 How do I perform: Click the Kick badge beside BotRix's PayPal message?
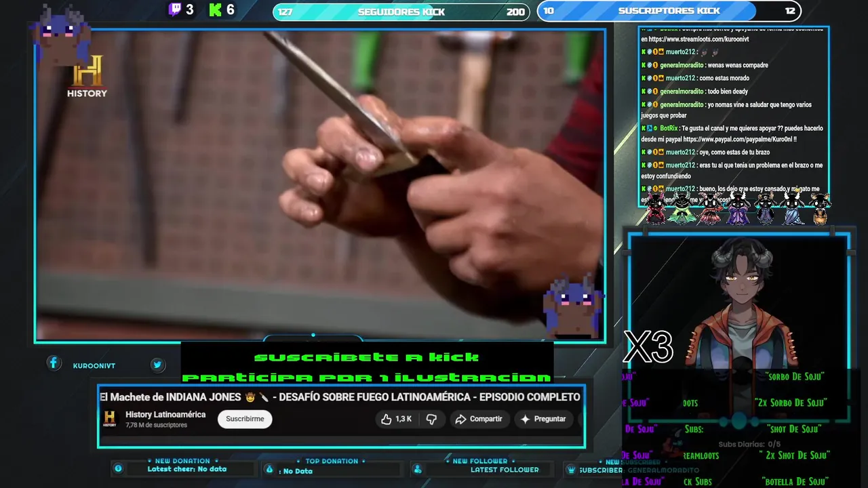click(644, 128)
